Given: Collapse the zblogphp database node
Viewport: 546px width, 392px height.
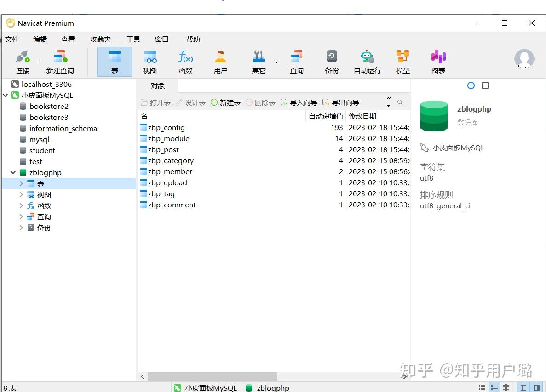Looking at the screenshot, I should 13,172.
